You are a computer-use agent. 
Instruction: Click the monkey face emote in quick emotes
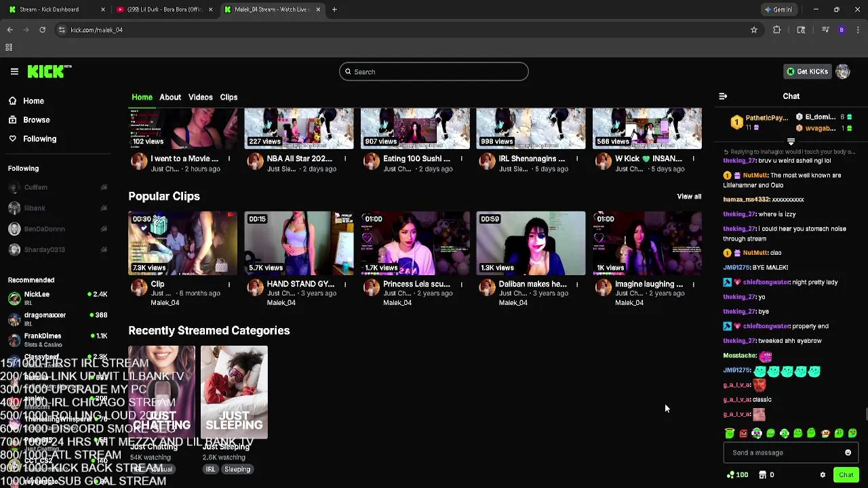coord(825,434)
